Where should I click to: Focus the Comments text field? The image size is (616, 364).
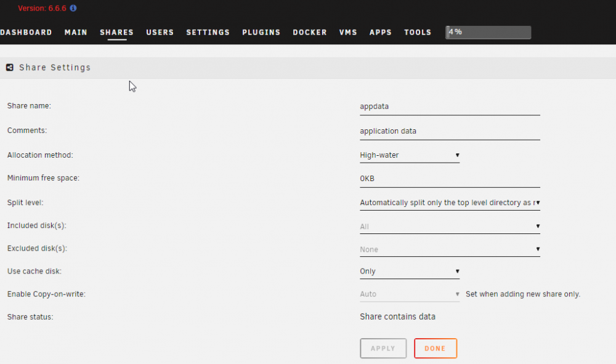click(450, 131)
